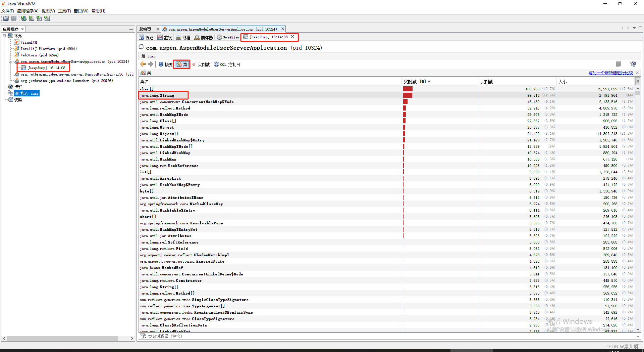Close the heap dump comparison link bar

[x=637, y=73]
